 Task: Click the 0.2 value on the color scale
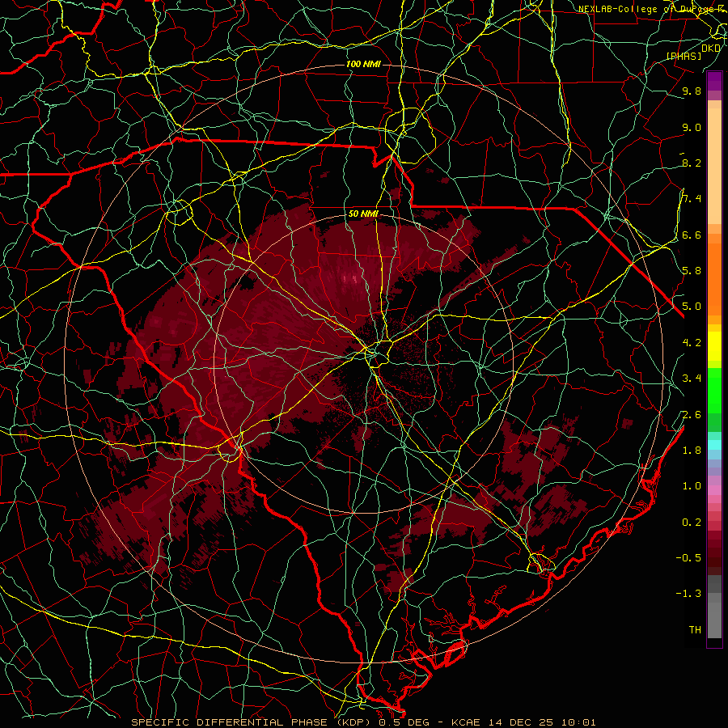click(x=692, y=523)
